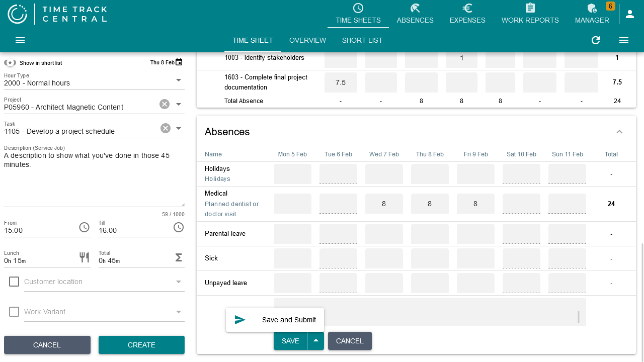Toggle Show in short list switch
The image size is (644, 362).
(10, 63)
